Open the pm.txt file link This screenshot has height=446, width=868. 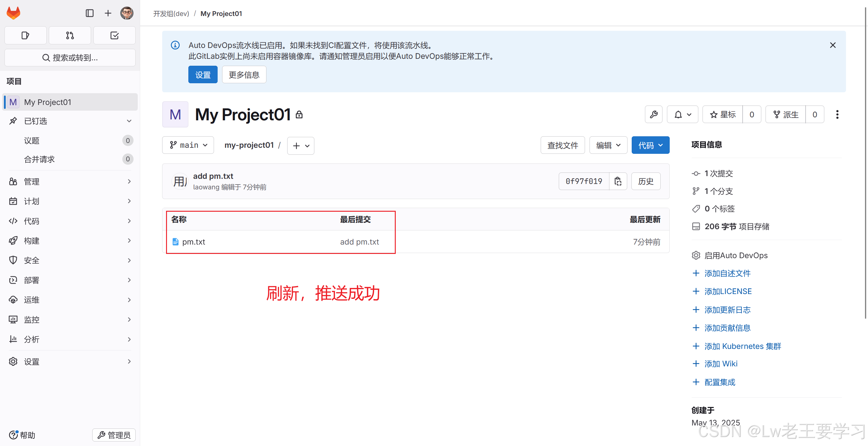coord(193,242)
